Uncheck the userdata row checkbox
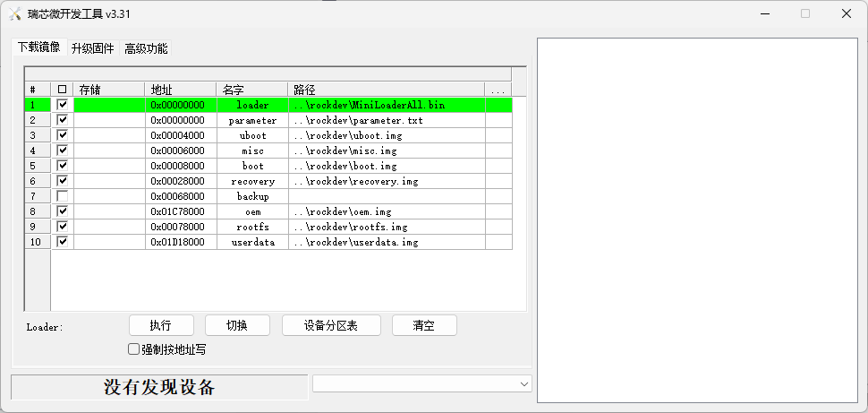Screen dimensions: 868x413 63,242
